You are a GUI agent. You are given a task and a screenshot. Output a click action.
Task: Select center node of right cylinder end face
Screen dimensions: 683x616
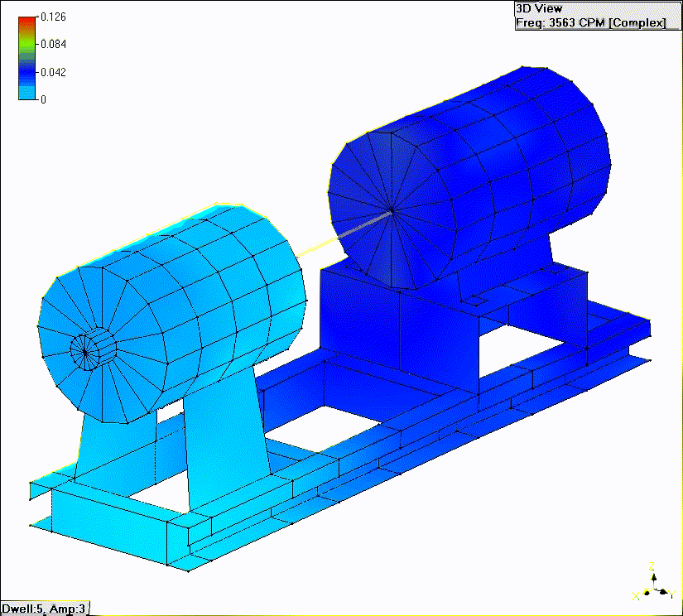(x=391, y=210)
